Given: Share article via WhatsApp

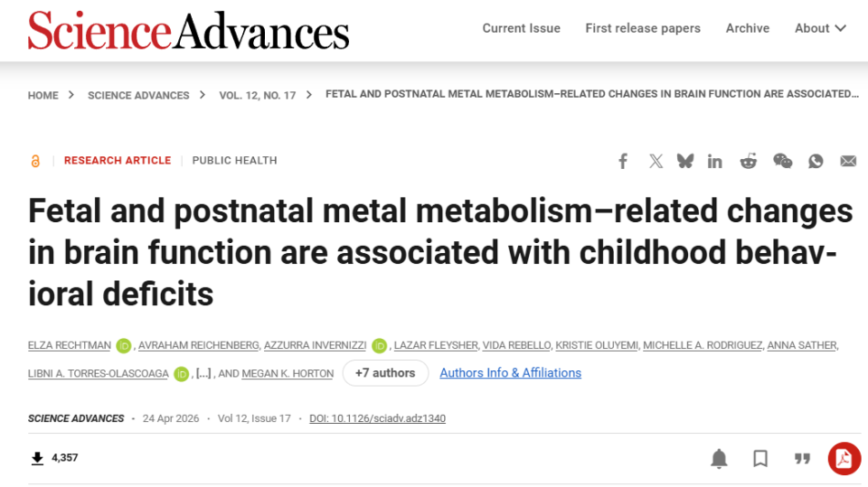Looking at the screenshot, I should [816, 161].
